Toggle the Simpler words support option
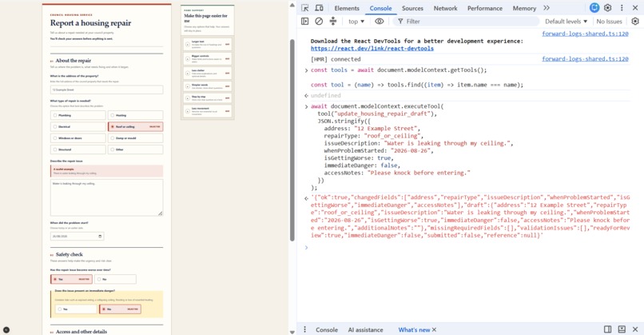This screenshot has width=644, height=335. point(208,86)
